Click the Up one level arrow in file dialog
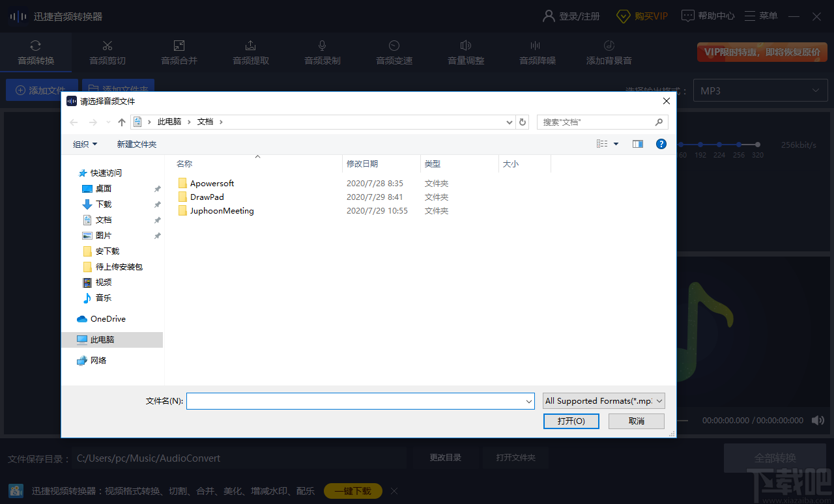This screenshot has width=834, height=504. (x=122, y=122)
